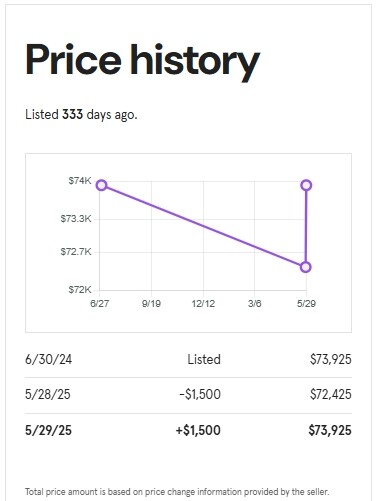Click the 'Listed 333 days ago' text

(81, 115)
